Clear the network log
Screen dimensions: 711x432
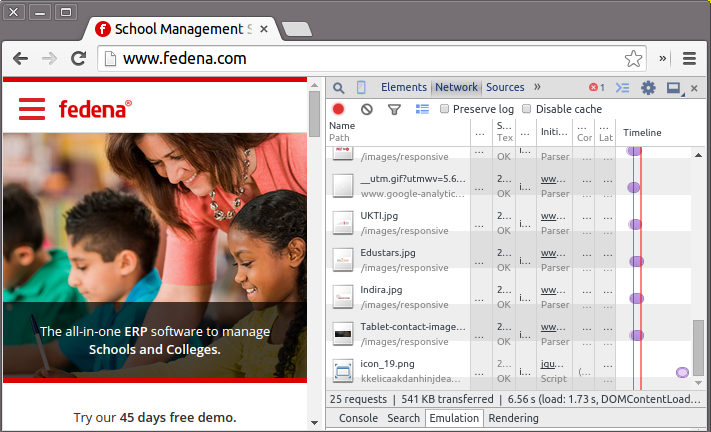367,109
